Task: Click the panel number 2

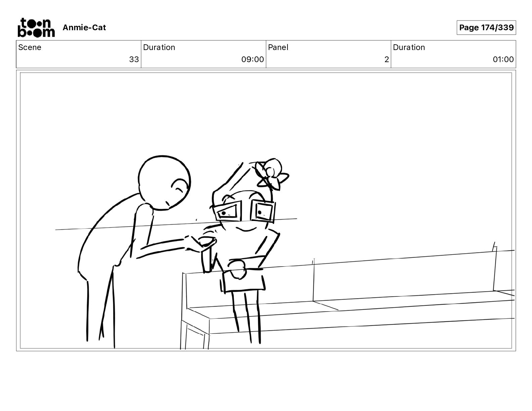Action: [x=387, y=59]
